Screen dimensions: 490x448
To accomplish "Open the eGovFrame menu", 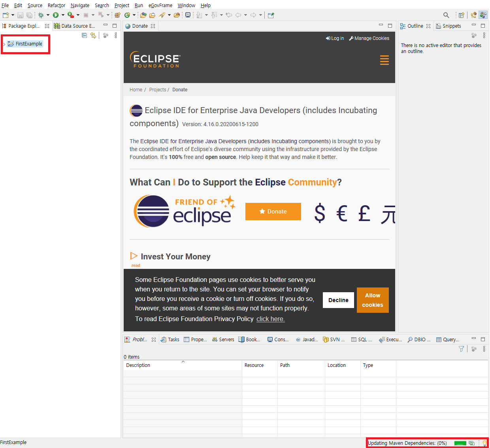I will [160, 5].
